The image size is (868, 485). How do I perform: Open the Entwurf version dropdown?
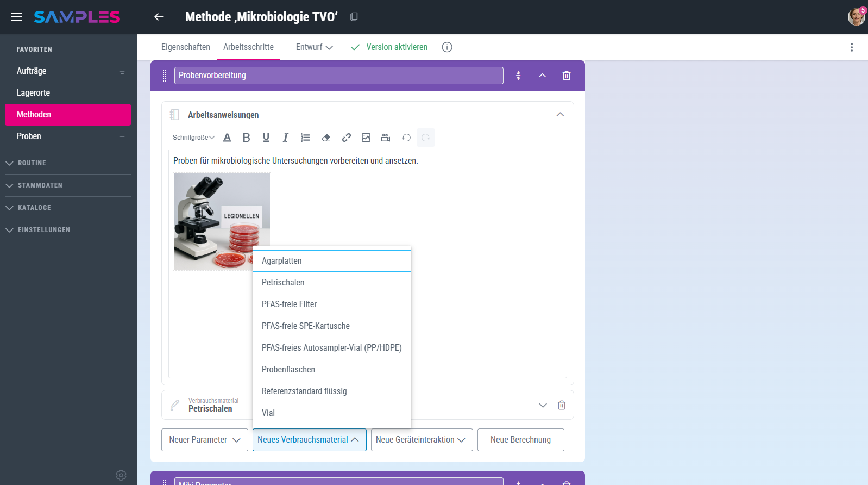(x=314, y=47)
